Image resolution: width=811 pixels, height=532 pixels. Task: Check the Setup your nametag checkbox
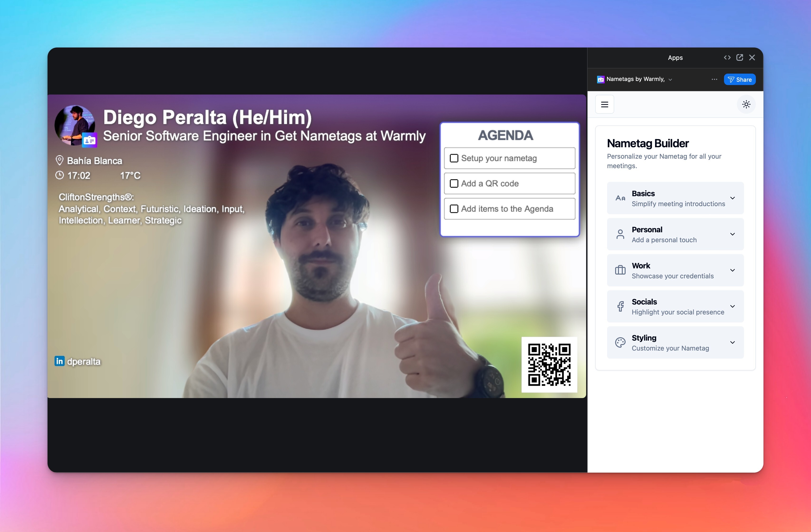pyautogui.click(x=454, y=158)
